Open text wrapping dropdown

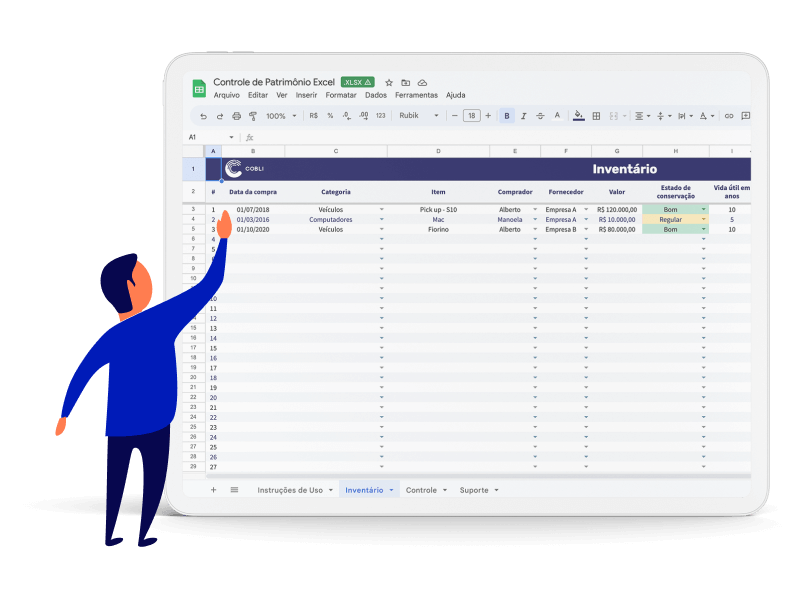pyautogui.click(x=685, y=116)
